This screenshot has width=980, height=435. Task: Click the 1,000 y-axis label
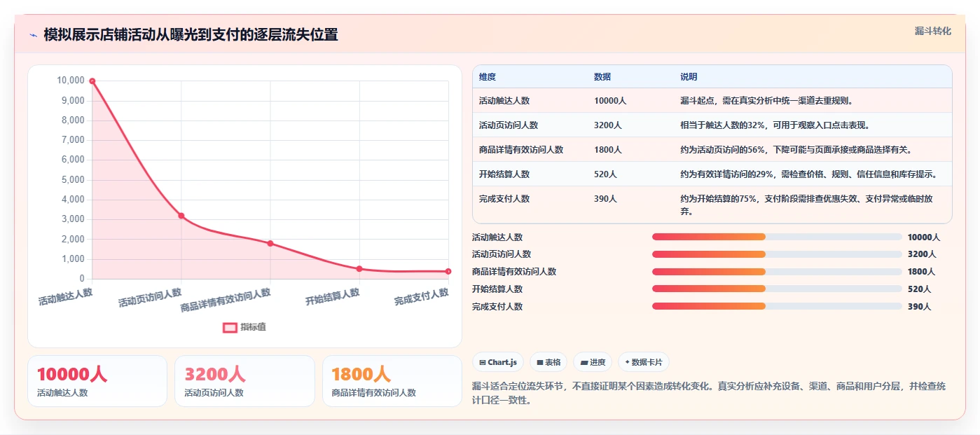[73, 259]
